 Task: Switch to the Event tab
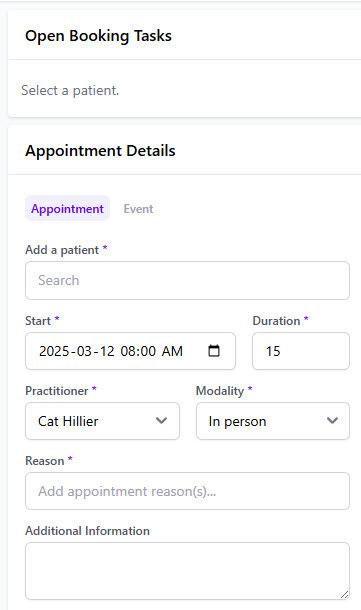[138, 209]
